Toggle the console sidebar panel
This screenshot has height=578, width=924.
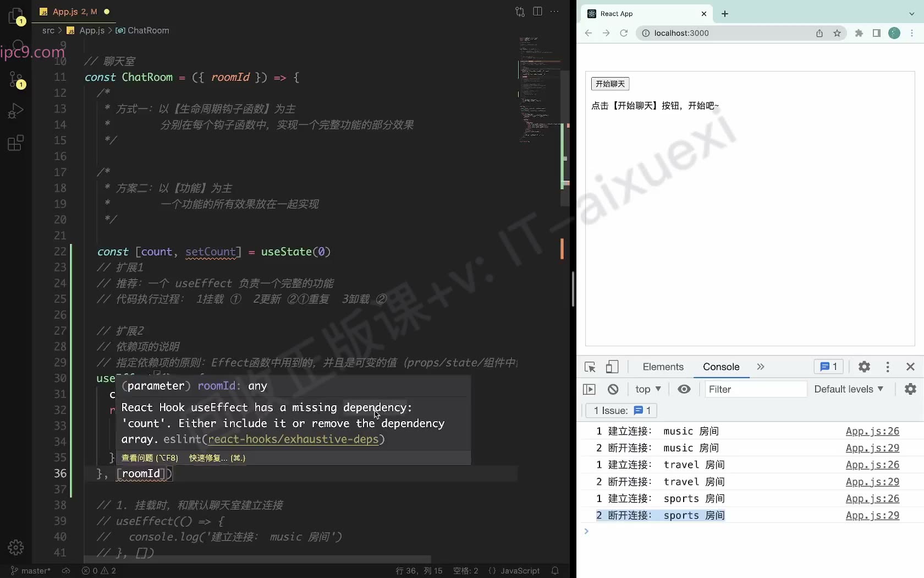coord(589,389)
